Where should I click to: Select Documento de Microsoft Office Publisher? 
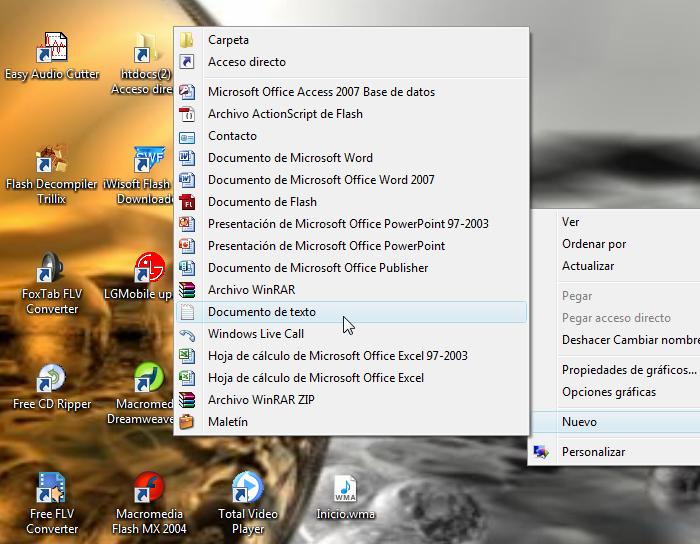pos(351,268)
